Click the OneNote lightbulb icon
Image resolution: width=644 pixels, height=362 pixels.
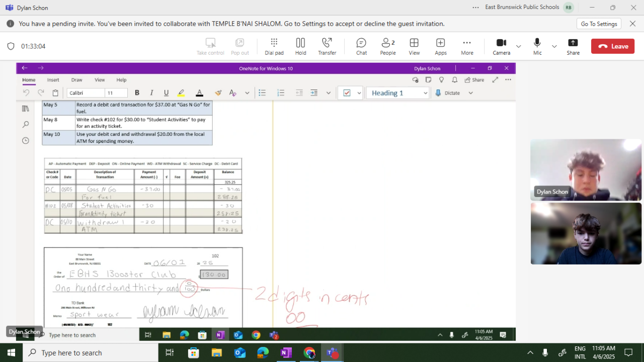click(x=441, y=80)
